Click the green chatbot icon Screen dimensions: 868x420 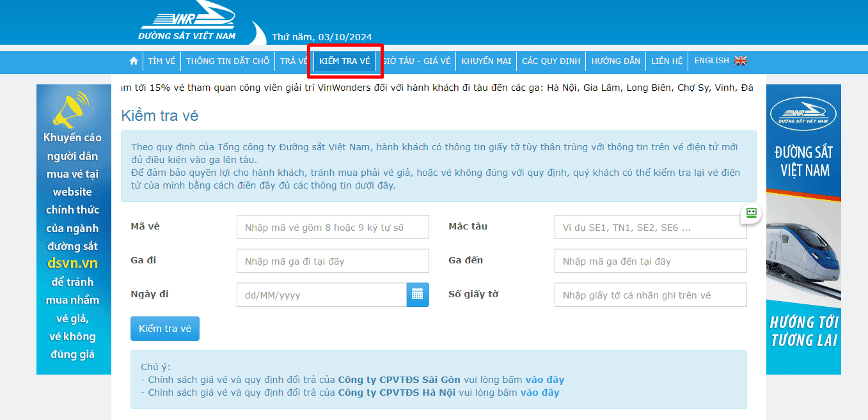pos(751,214)
